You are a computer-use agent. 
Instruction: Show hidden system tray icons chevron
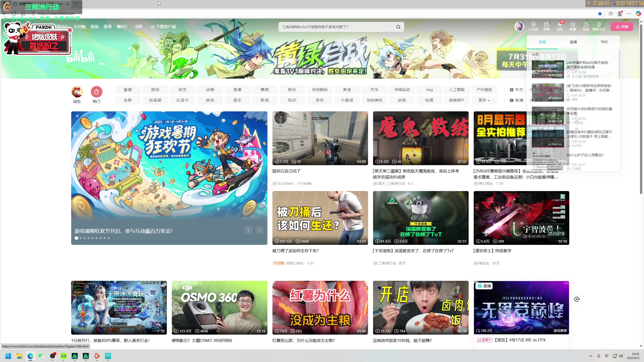point(591,356)
